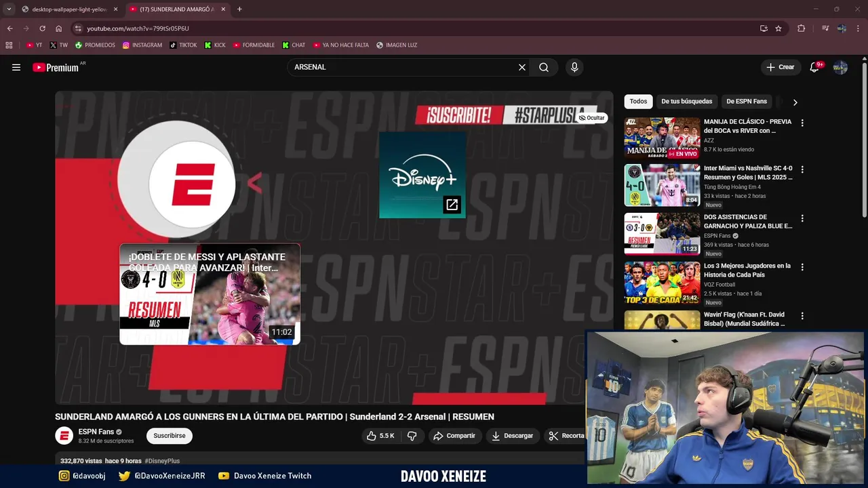Open the Crear upload menu

click(780, 67)
